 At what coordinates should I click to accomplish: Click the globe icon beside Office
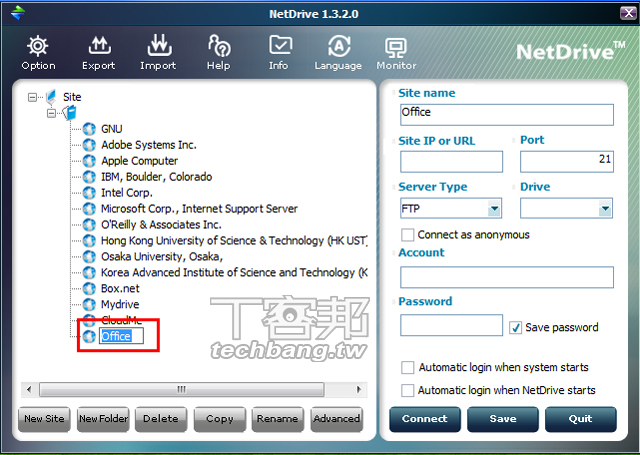(x=89, y=336)
